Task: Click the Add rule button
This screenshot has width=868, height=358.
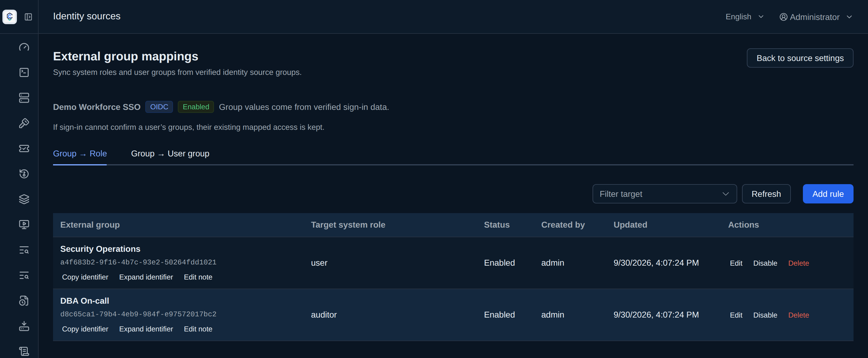Action: pos(828,194)
